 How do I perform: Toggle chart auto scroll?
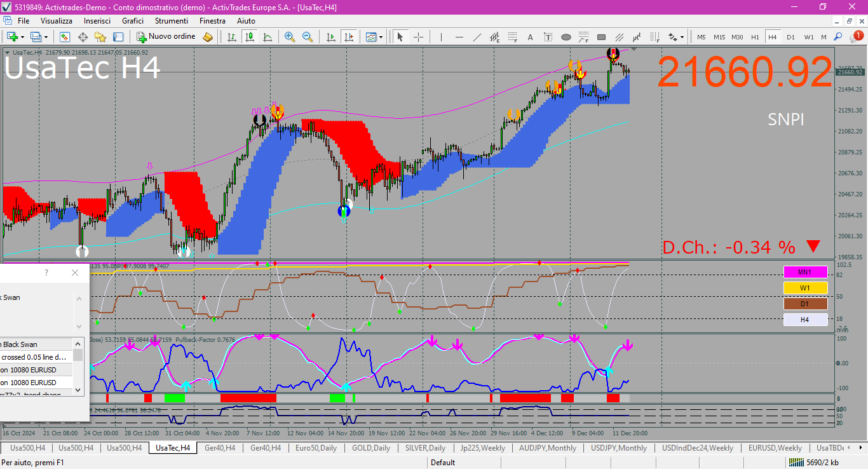(330, 37)
